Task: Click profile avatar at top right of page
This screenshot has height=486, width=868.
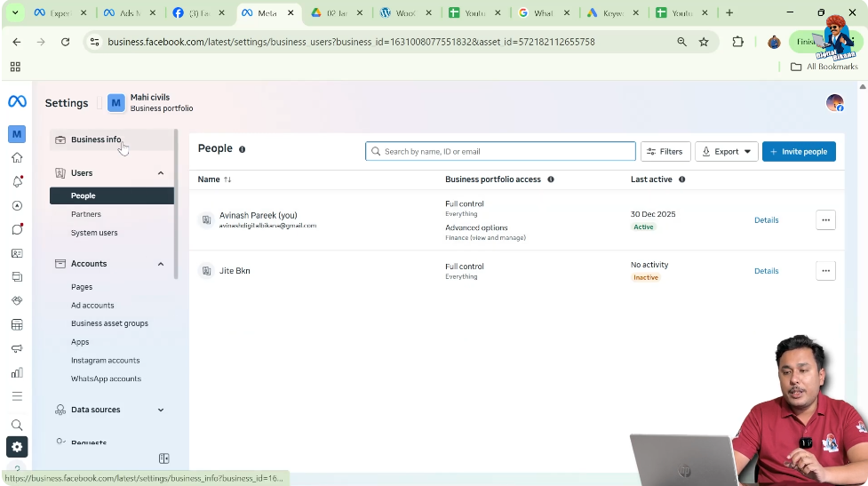Action: (835, 103)
